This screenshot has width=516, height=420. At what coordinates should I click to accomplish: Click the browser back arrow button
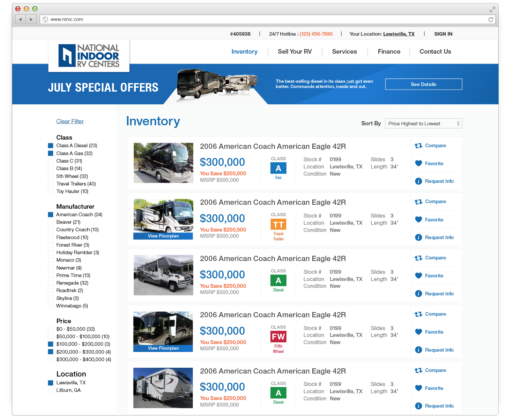tap(20, 19)
